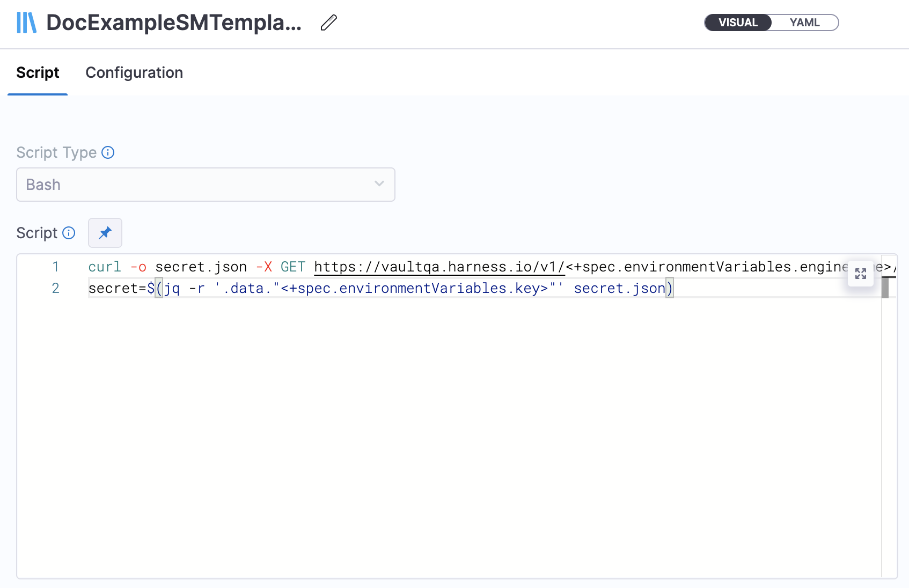Click the editor's vertical scrollbar thumb
Viewport: 909px width, 588px height.
pyautogui.click(x=885, y=288)
